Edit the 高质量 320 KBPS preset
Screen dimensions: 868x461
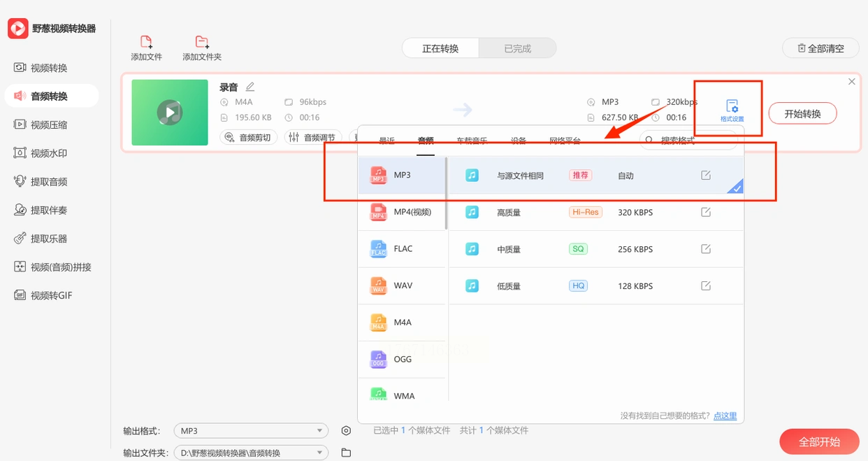pos(706,212)
